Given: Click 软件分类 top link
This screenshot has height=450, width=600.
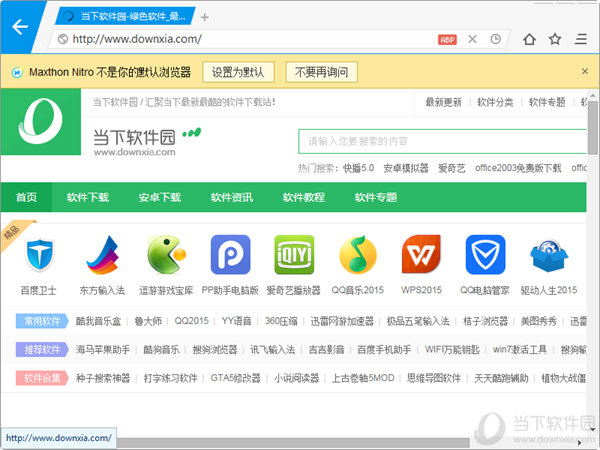Looking at the screenshot, I should [x=495, y=102].
